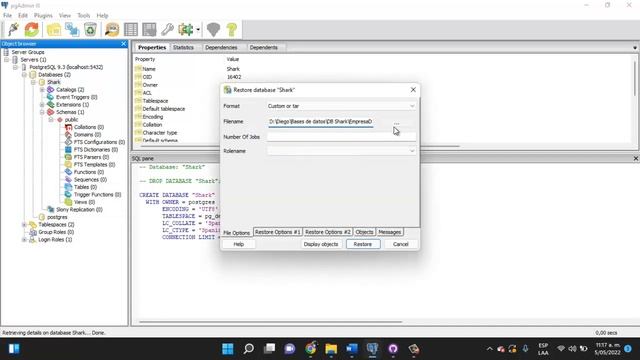Open the Rolename dropdown

[341, 151]
